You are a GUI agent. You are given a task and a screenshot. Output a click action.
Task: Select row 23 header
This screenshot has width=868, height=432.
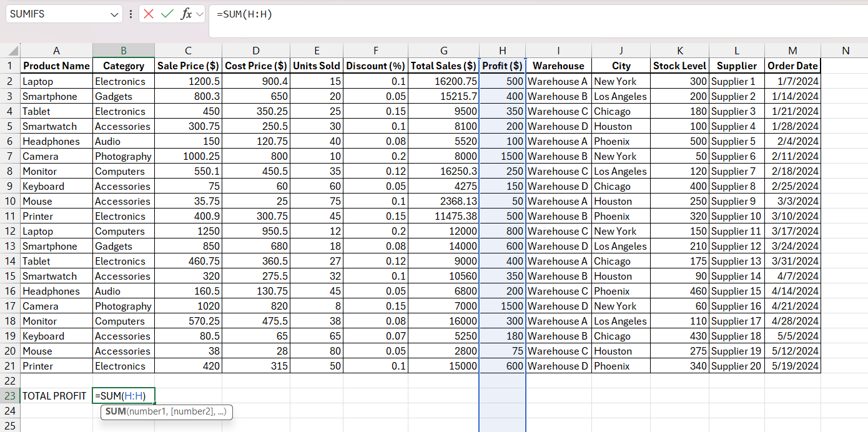click(10, 396)
